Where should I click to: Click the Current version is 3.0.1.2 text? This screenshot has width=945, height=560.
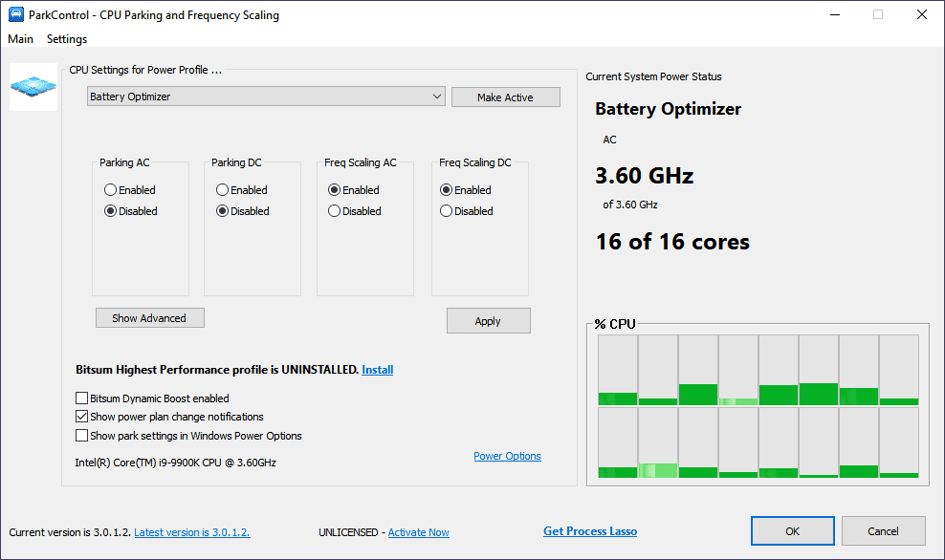pos(70,532)
